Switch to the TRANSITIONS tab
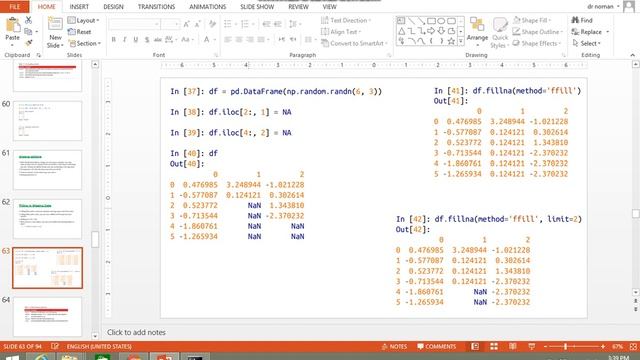Screen dimensions: 640x360 [x=156, y=7]
